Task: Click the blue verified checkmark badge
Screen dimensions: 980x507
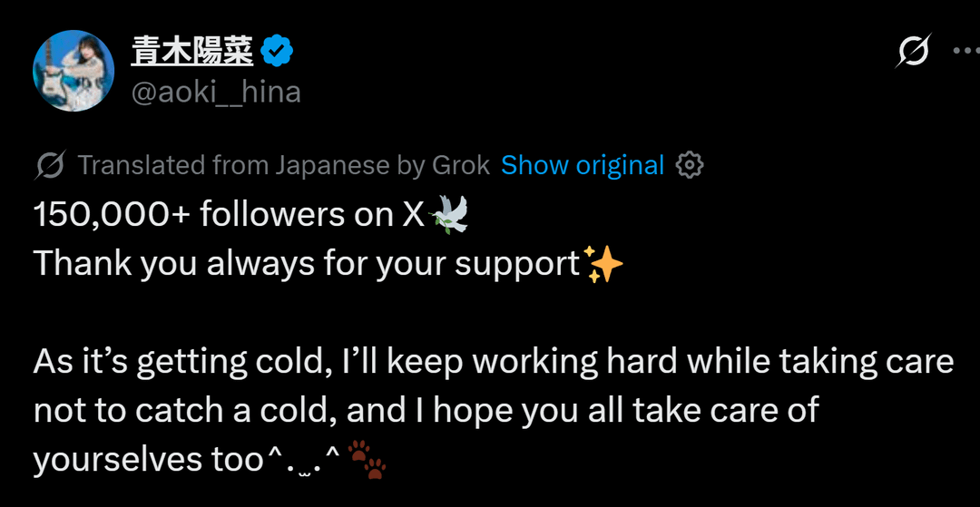Action: click(276, 53)
